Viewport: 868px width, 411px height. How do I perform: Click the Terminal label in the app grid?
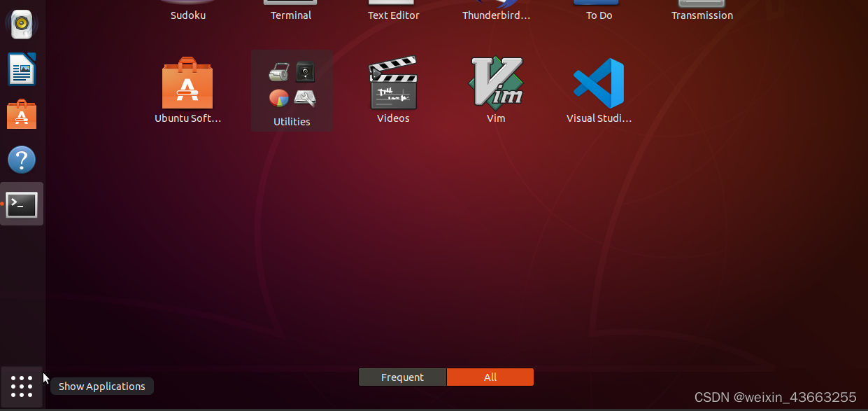point(291,15)
